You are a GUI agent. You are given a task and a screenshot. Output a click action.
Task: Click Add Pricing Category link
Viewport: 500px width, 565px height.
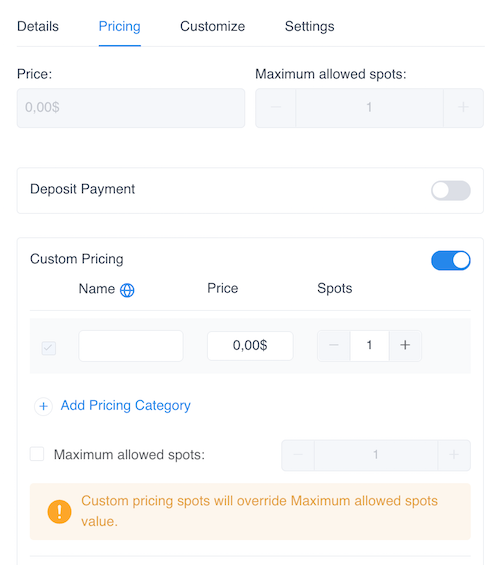coord(125,405)
